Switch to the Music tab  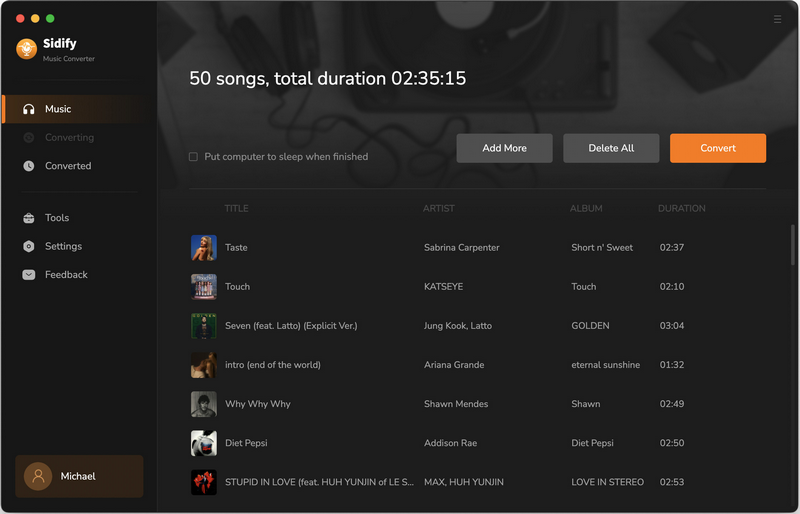[79, 109]
